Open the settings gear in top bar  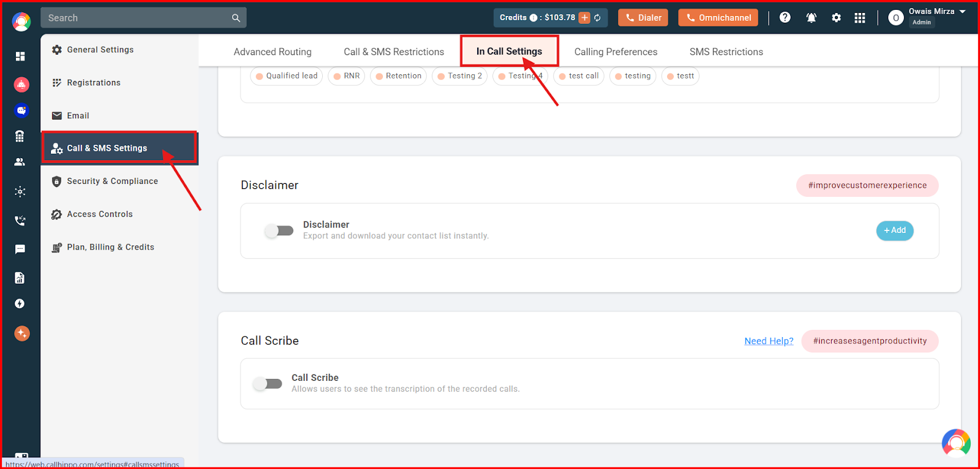pos(836,18)
